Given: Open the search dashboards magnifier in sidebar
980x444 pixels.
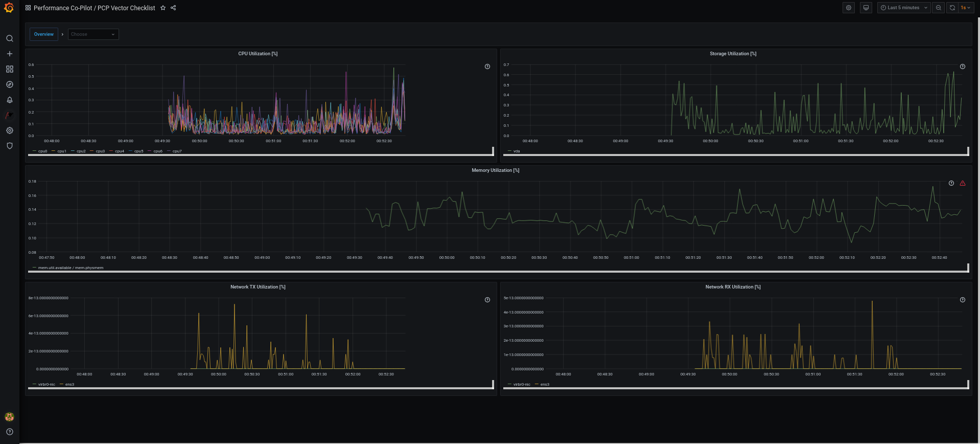Looking at the screenshot, I should click(9, 38).
